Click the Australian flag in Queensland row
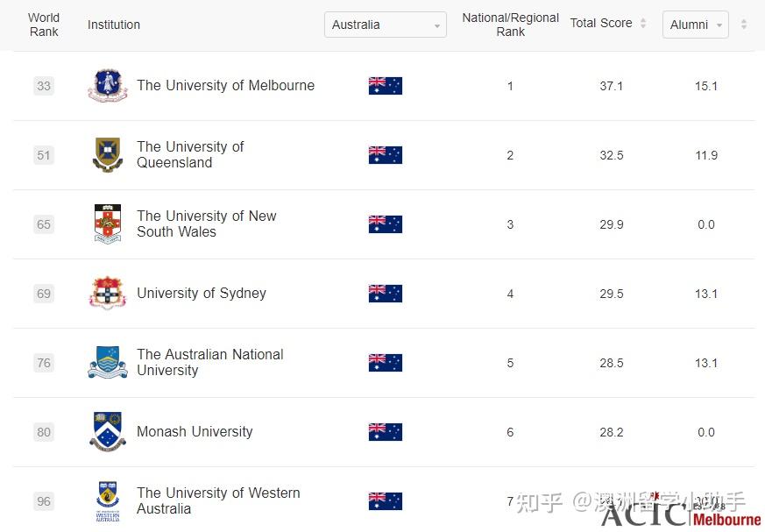 point(386,155)
